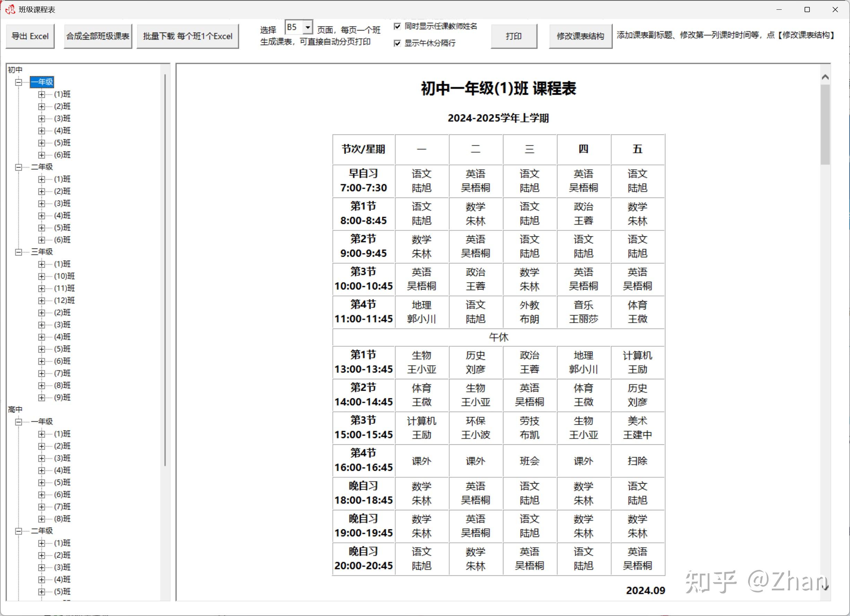Screen dimensions: 850x616
Task: Select 高中 一年级 (1)班
Action: click(62, 434)
